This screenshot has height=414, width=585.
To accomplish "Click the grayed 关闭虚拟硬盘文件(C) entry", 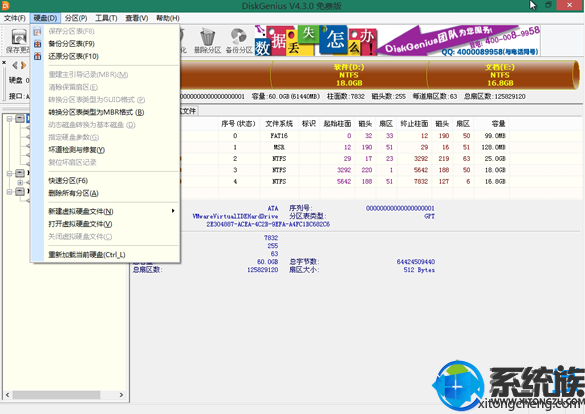I will [80, 236].
